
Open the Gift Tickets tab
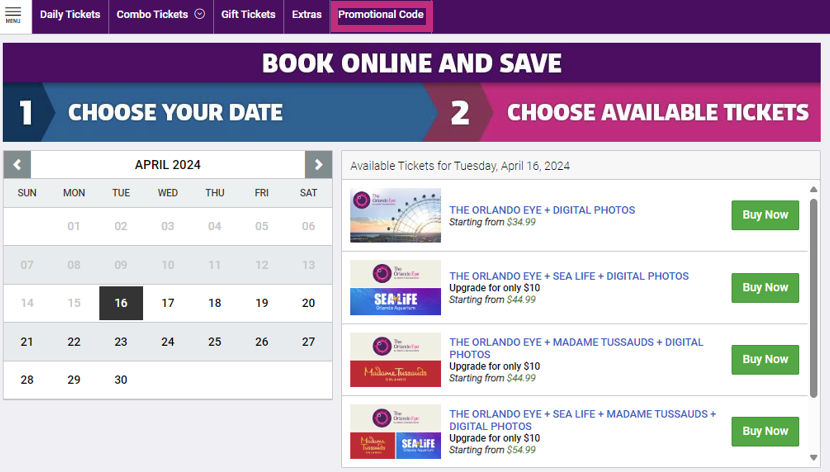pos(248,15)
